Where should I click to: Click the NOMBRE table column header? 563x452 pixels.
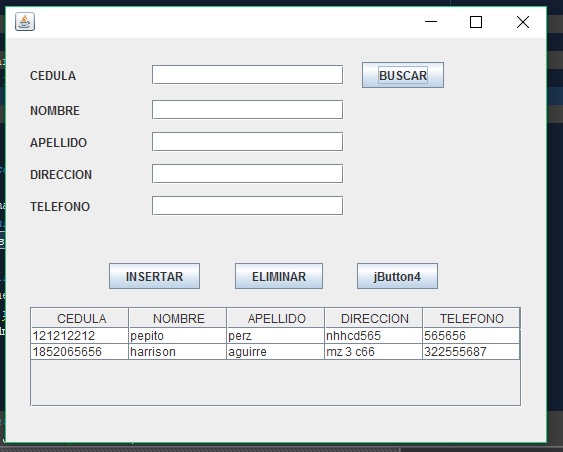tap(178, 318)
